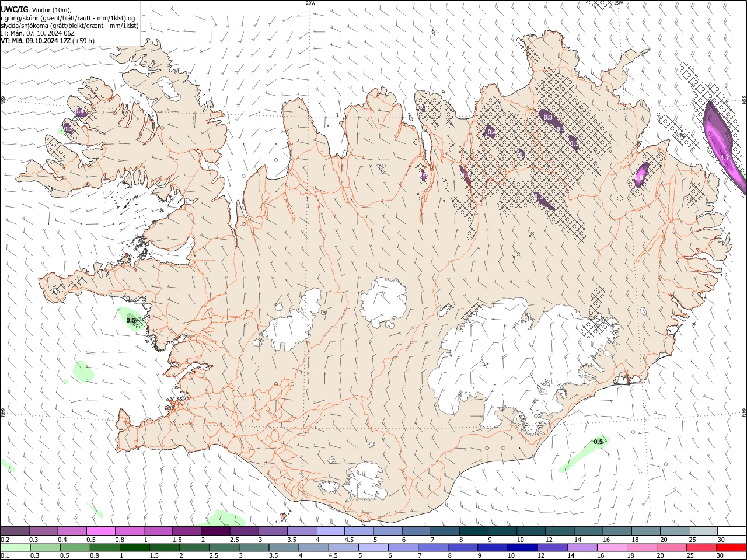Click the 15W longitude label at top

[618, 3]
